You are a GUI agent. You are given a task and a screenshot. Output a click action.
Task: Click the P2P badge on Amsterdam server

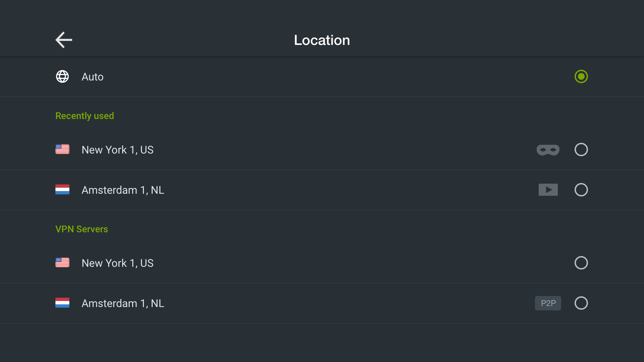click(x=548, y=303)
